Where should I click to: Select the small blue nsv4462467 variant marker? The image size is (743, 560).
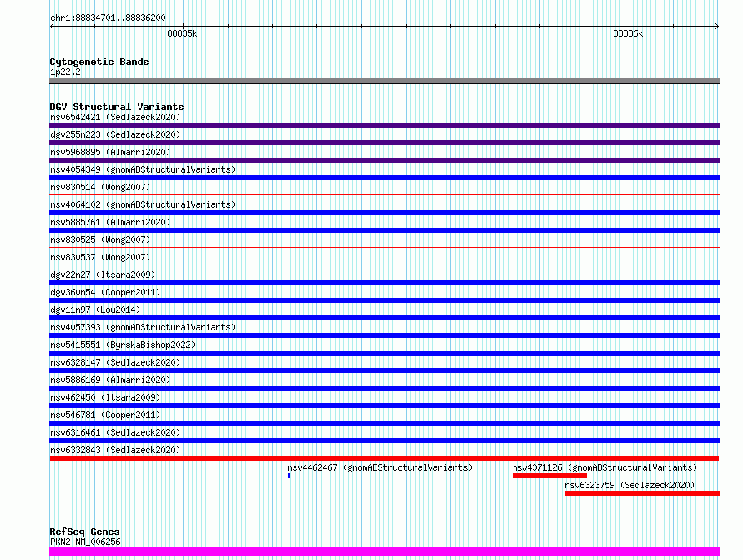pyautogui.click(x=289, y=476)
